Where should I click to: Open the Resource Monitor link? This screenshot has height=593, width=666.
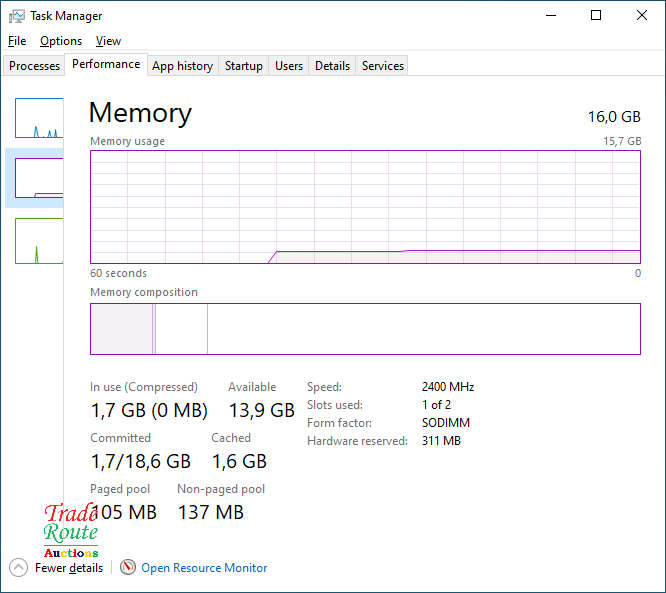[x=204, y=567]
